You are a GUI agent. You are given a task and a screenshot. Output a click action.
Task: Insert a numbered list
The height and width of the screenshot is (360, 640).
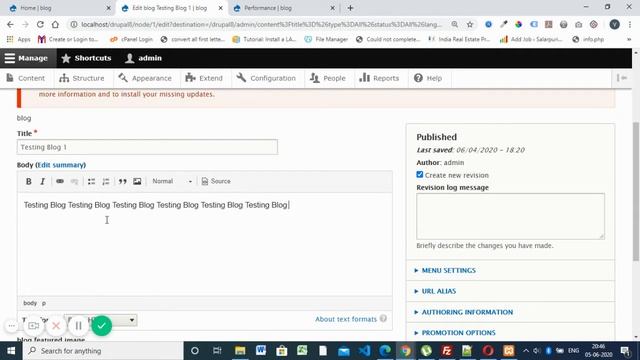coord(106,181)
